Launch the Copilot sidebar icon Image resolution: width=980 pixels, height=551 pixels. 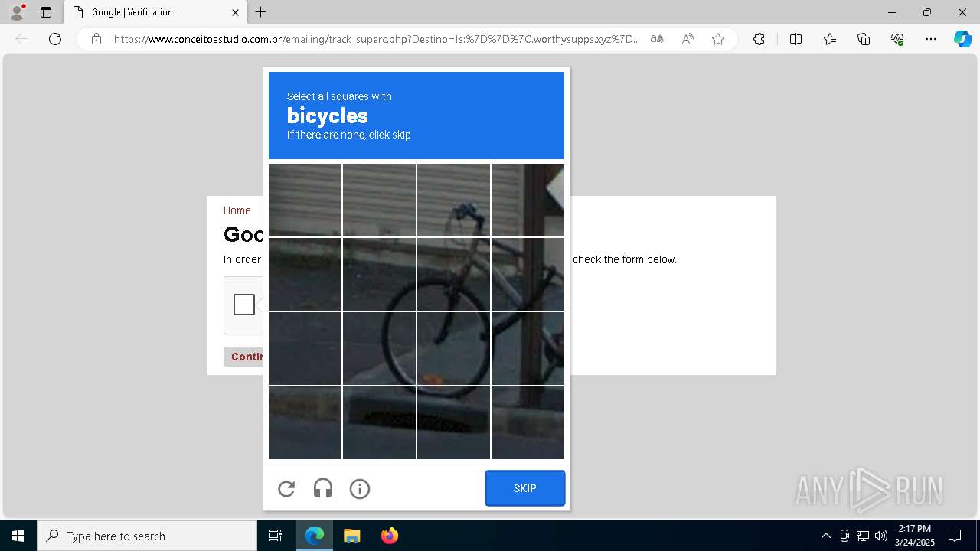coord(962,39)
